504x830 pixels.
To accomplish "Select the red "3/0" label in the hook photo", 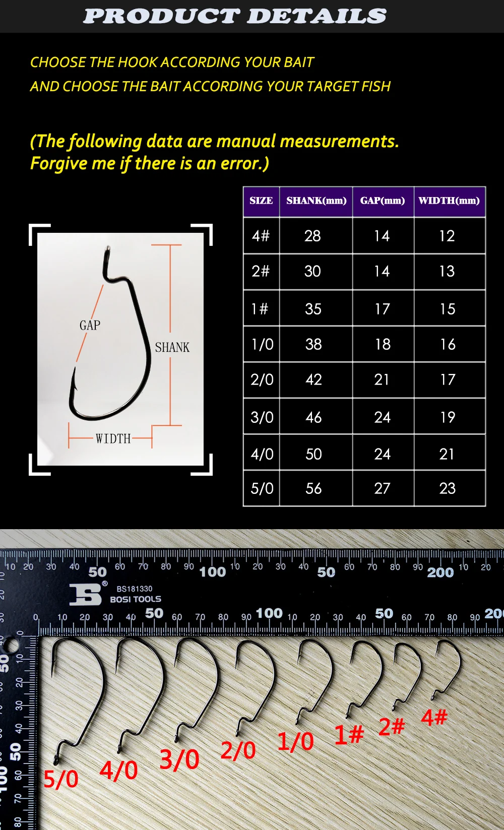I will pyautogui.click(x=179, y=759).
